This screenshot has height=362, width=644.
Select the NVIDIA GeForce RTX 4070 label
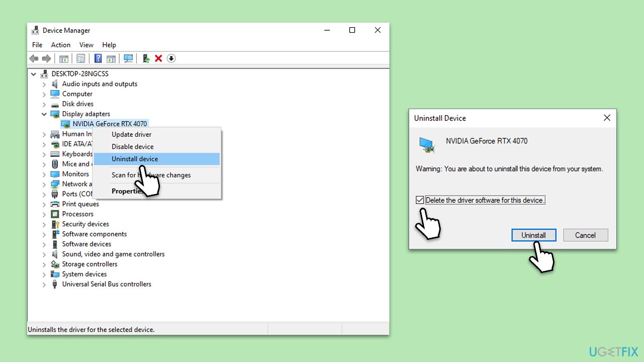110,124
